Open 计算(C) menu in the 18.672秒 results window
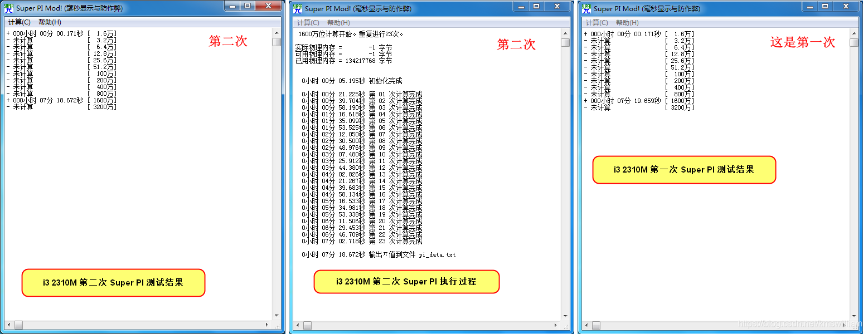The height and width of the screenshot is (334, 868). (x=20, y=22)
